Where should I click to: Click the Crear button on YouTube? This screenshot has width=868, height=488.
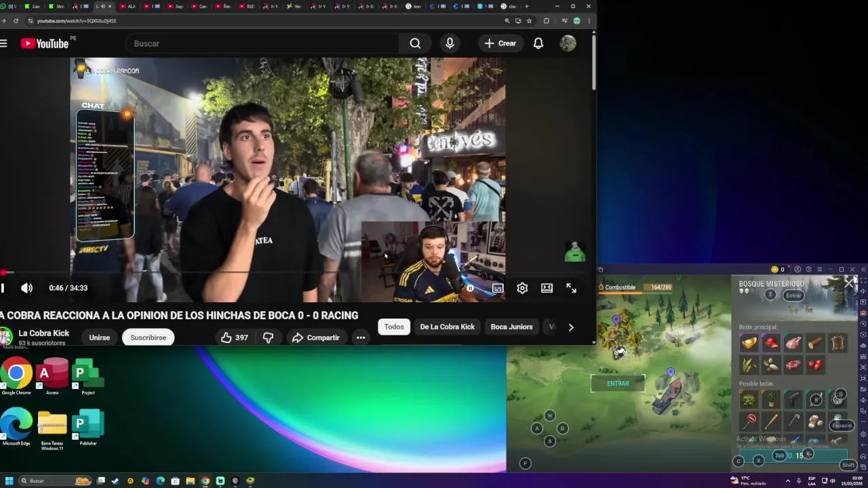[500, 43]
